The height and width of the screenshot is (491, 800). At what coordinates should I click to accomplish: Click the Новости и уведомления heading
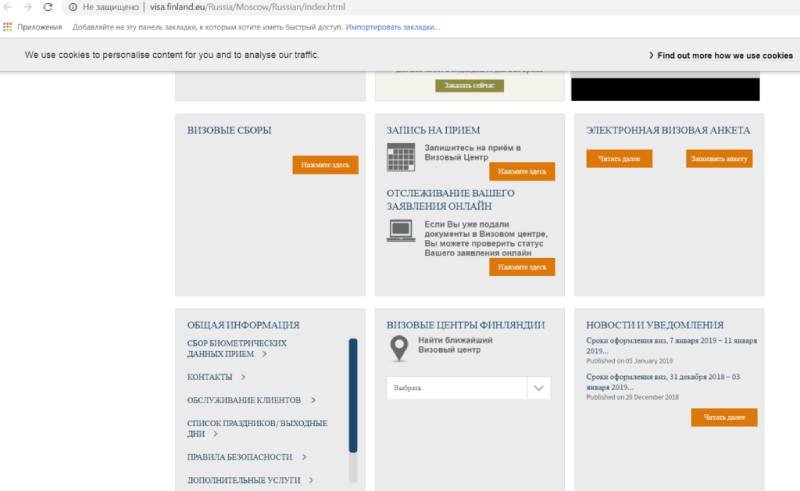tap(655, 325)
